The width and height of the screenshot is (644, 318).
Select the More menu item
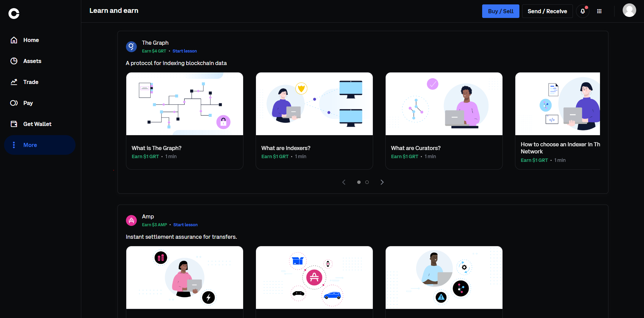(x=40, y=145)
